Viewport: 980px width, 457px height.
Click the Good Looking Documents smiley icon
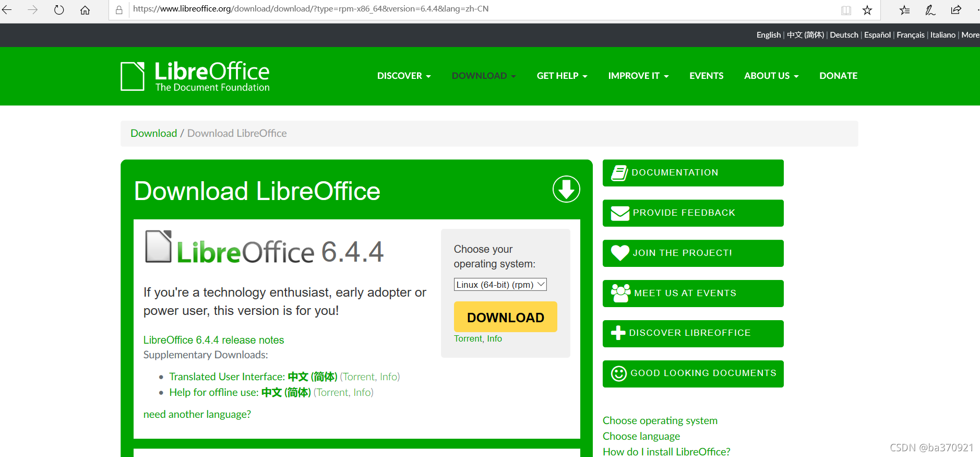click(618, 373)
